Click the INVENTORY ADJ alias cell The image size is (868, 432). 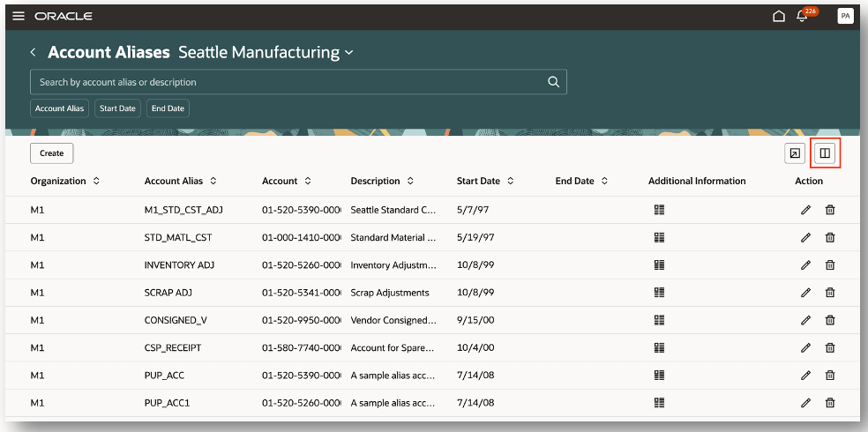point(179,265)
